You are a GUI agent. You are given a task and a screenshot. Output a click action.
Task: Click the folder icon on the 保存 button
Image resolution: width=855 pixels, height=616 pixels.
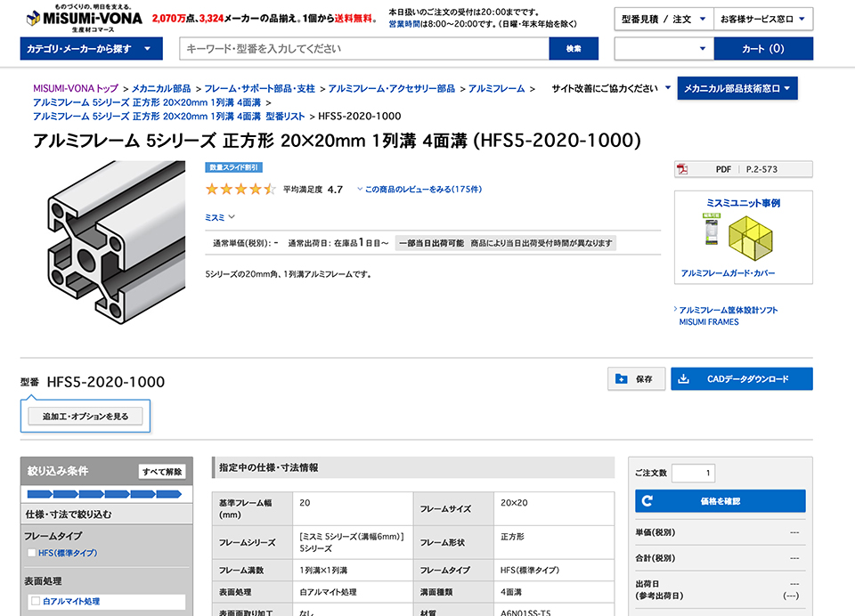621,379
